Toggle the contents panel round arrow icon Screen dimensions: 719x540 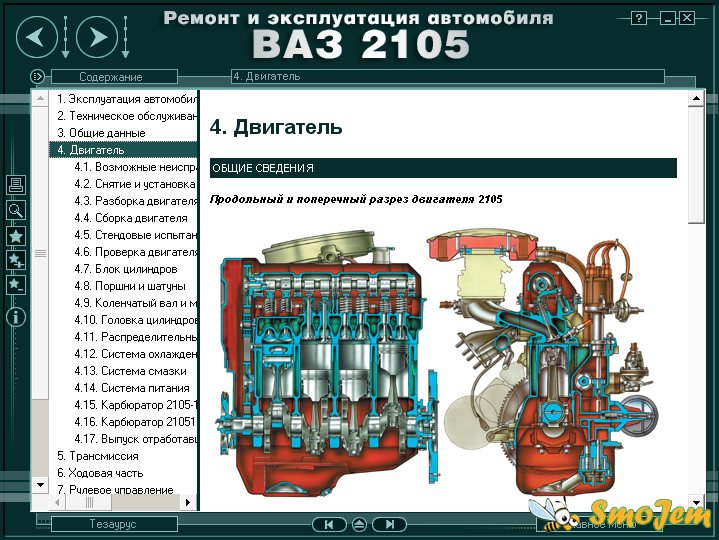click(x=38, y=76)
